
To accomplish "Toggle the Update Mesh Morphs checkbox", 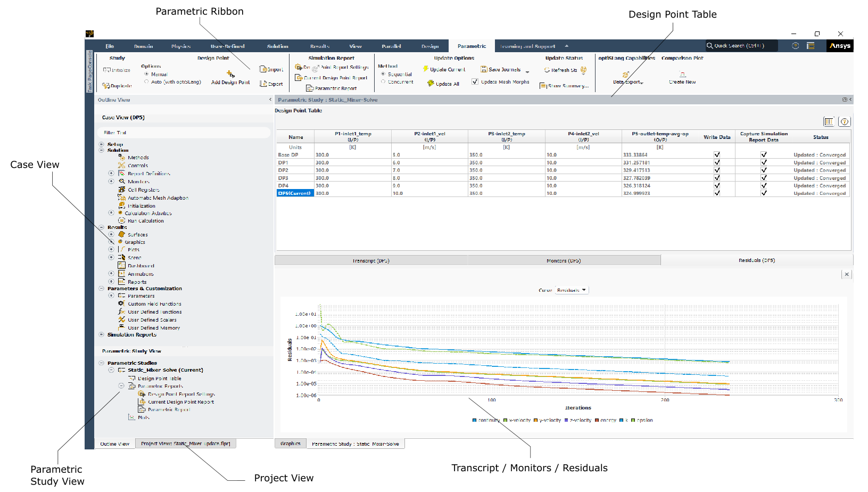I will [x=475, y=82].
